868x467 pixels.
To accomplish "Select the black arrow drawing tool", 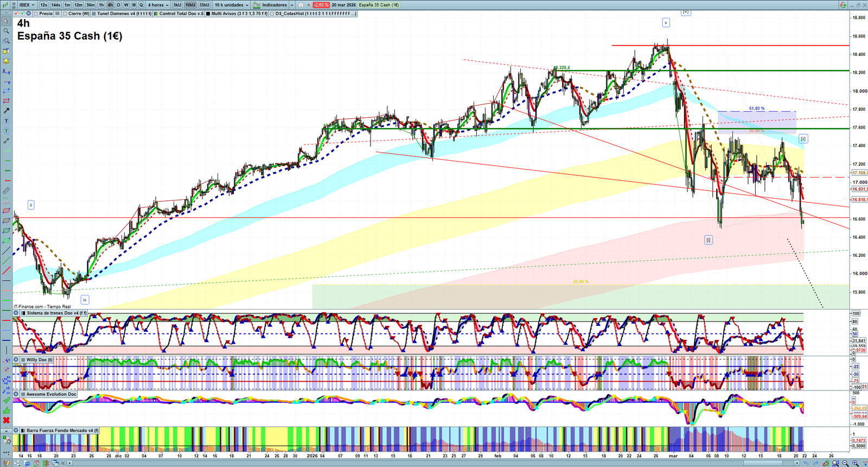I will 7,111.
